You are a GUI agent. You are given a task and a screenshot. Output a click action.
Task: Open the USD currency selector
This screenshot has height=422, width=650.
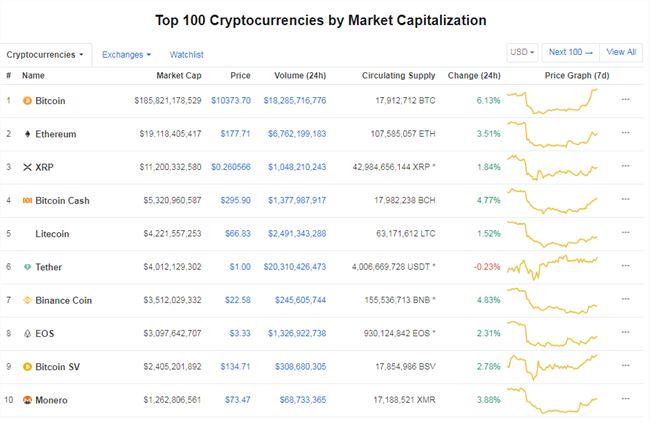[x=522, y=52]
